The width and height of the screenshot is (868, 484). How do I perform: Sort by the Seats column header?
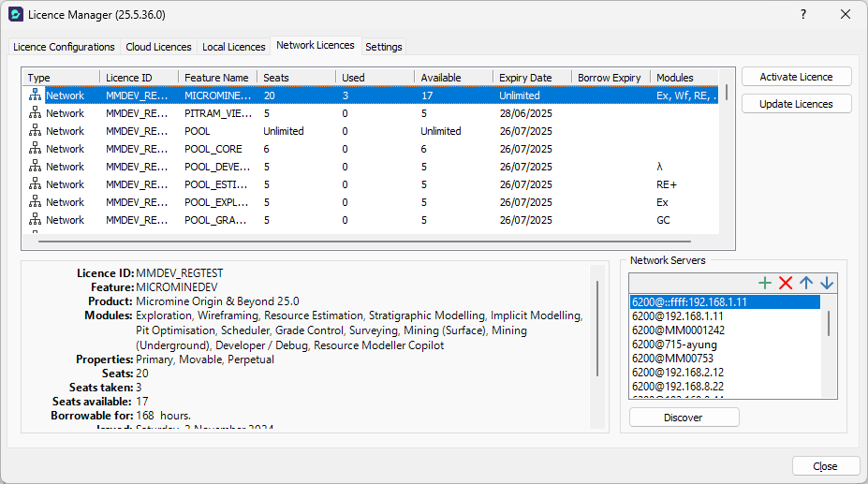point(296,78)
